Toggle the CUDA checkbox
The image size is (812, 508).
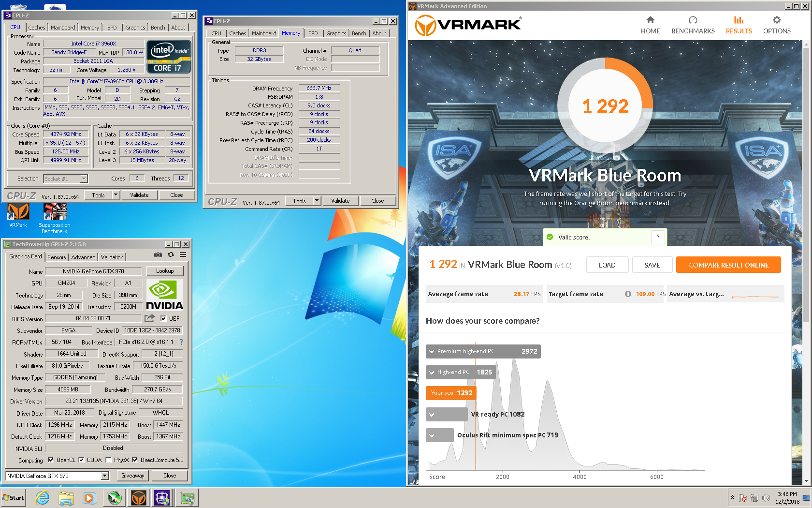pyautogui.click(x=81, y=460)
